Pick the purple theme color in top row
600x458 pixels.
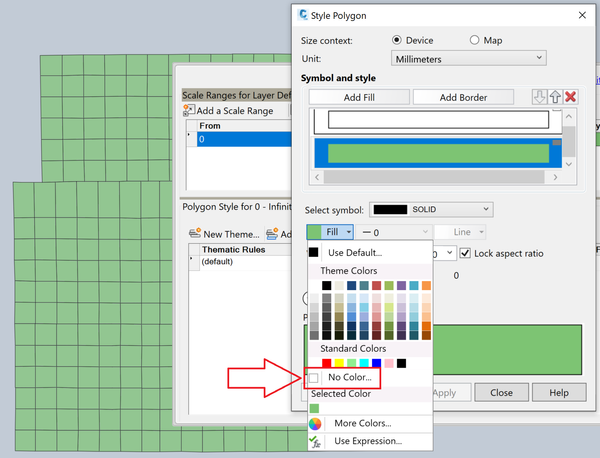pyautogui.click(x=401, y=285)
